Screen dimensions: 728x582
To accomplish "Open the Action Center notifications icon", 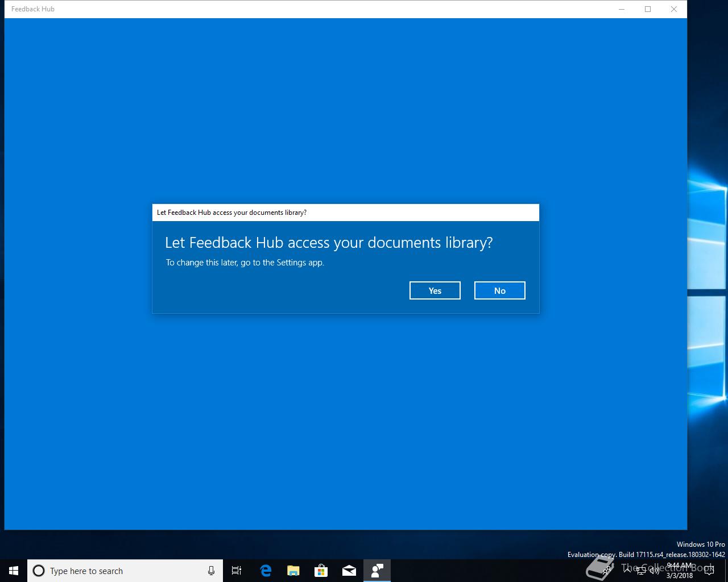I will (709, 571).
